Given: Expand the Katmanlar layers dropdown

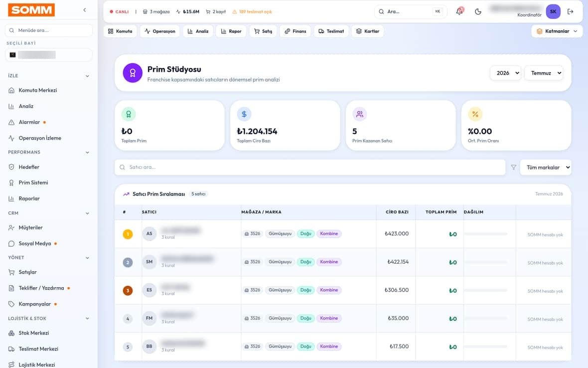Looking at the screenshot, I should (557, 31).
